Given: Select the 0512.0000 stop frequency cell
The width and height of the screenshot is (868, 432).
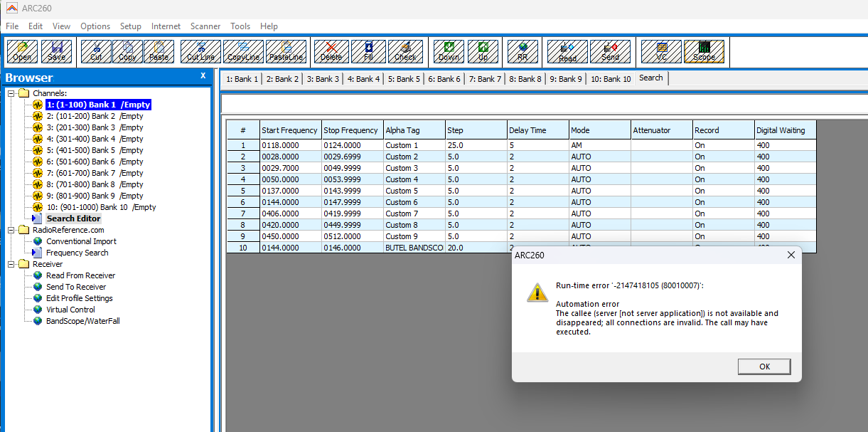Looking at the screenshot, I should [x=352, y=236].
